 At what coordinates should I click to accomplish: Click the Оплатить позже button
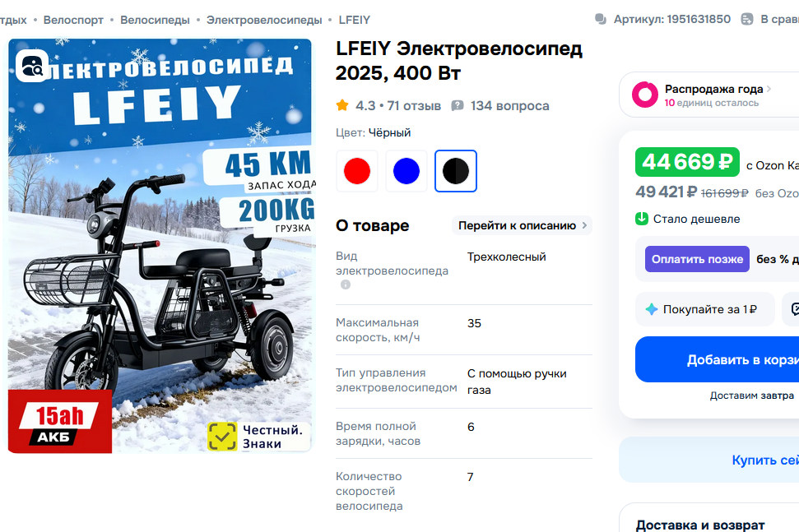point(697,259)
